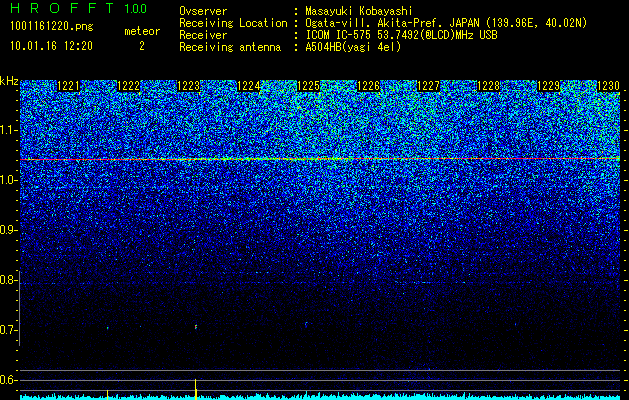Click the short yellow detection spike at bottom
Image resolution: width=629 pixels, height=400 pixels.
107,394
